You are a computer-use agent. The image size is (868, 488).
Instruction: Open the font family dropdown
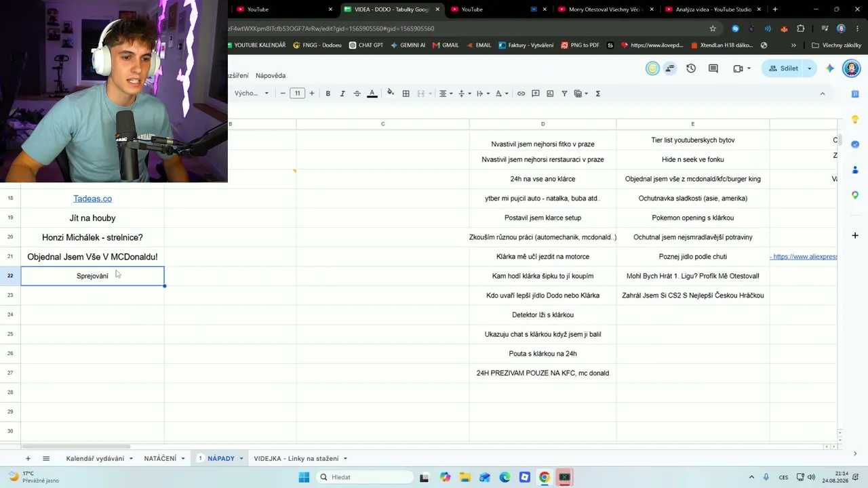(x=252, y=94)
